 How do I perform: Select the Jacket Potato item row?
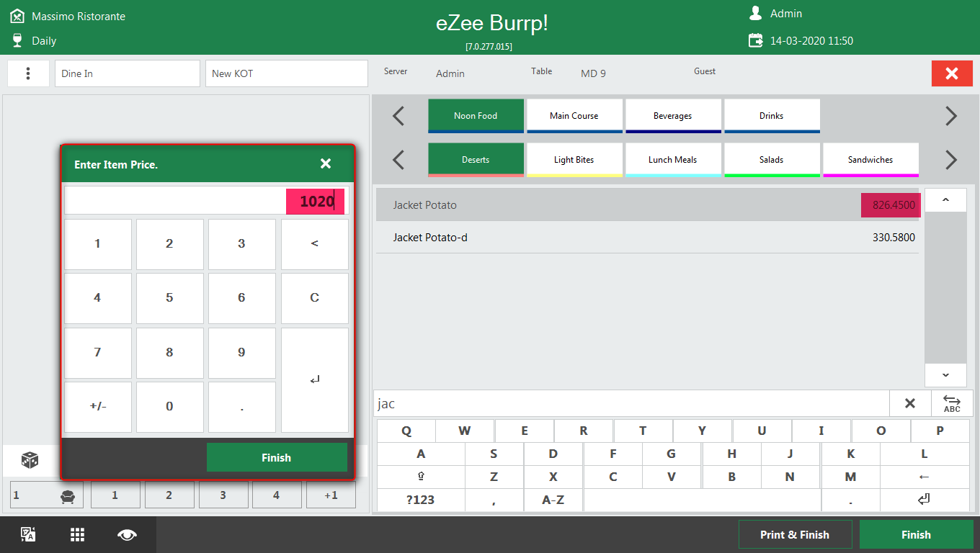647,205
